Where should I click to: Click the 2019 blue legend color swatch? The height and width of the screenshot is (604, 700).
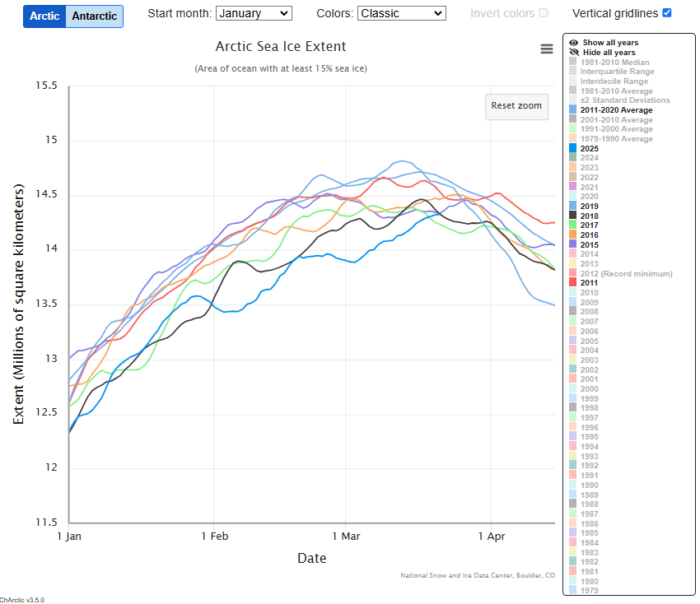coord(572,206)
